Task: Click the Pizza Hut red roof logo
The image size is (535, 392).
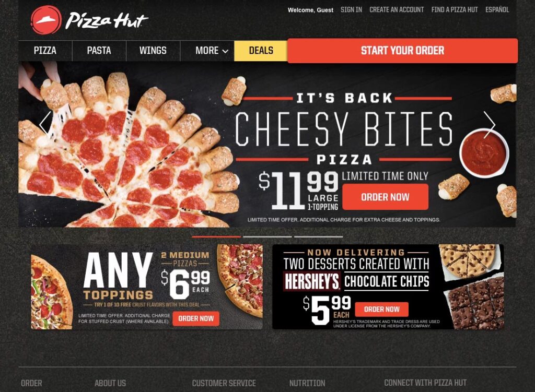Action: pos(46,20)
